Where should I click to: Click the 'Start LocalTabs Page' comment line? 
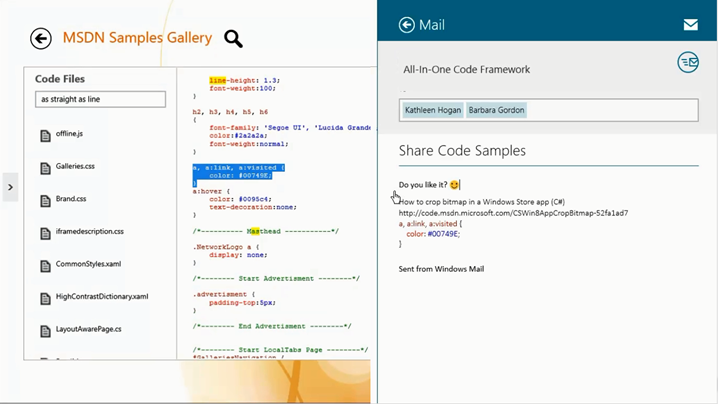(280, 350)
